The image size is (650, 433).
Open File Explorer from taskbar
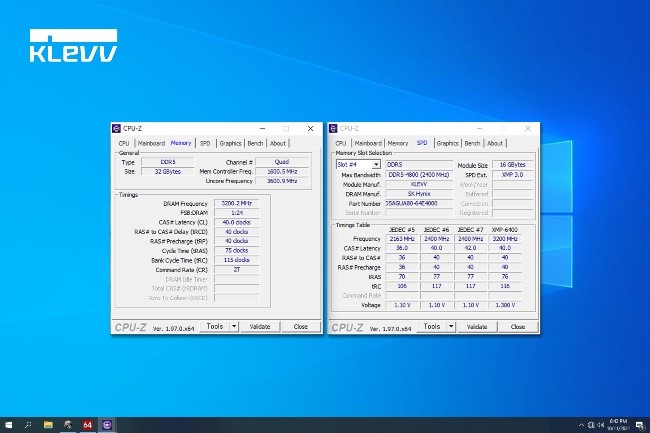point(48,425)
